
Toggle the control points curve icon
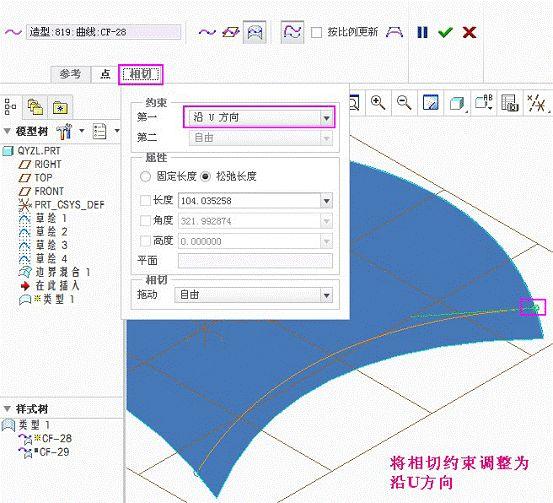tap(292, 32)
